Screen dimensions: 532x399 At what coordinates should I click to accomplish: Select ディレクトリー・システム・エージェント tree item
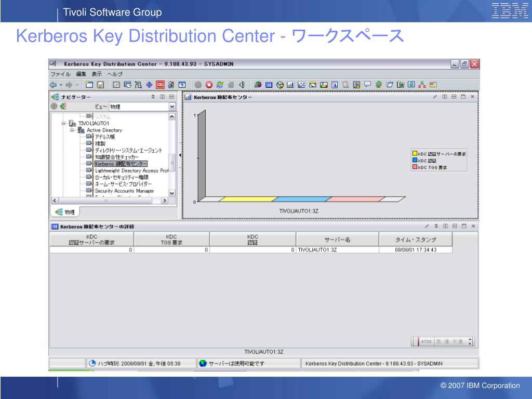pos(129,150)
